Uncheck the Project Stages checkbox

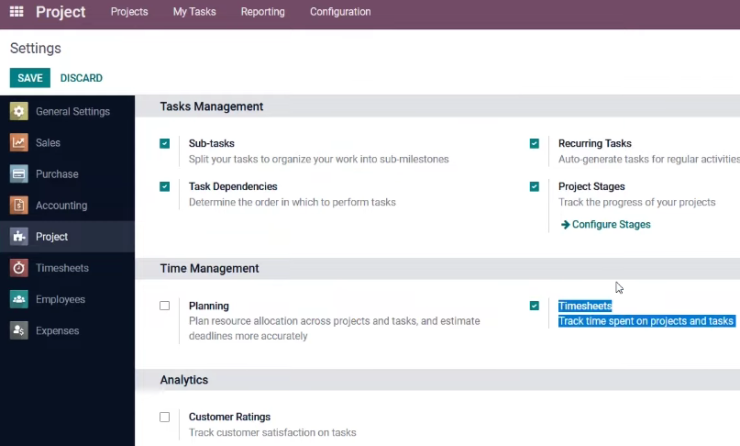[x=534, y=186]
